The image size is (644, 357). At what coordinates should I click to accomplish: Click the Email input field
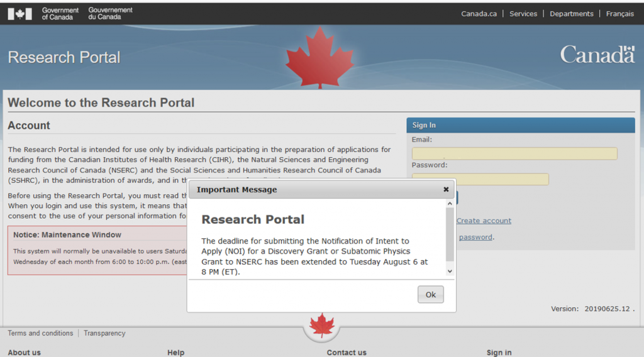click(514, 153)
